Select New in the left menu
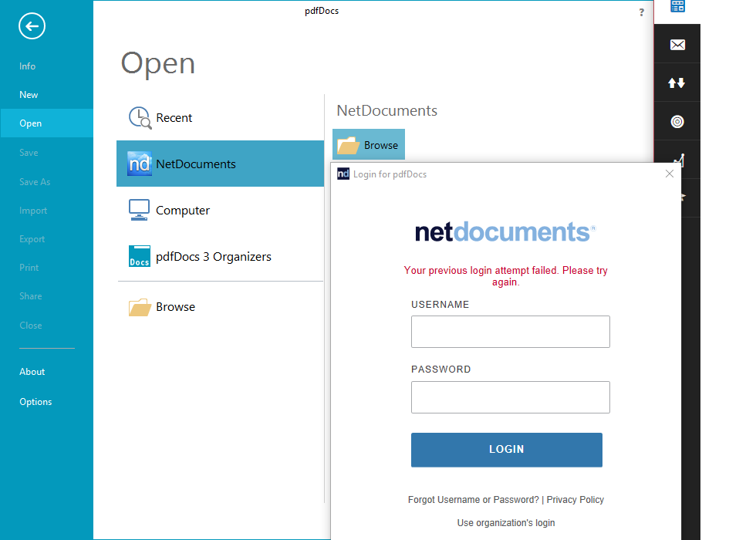The height and width of the screenshot is (540, 756). (x=29, y=94)
